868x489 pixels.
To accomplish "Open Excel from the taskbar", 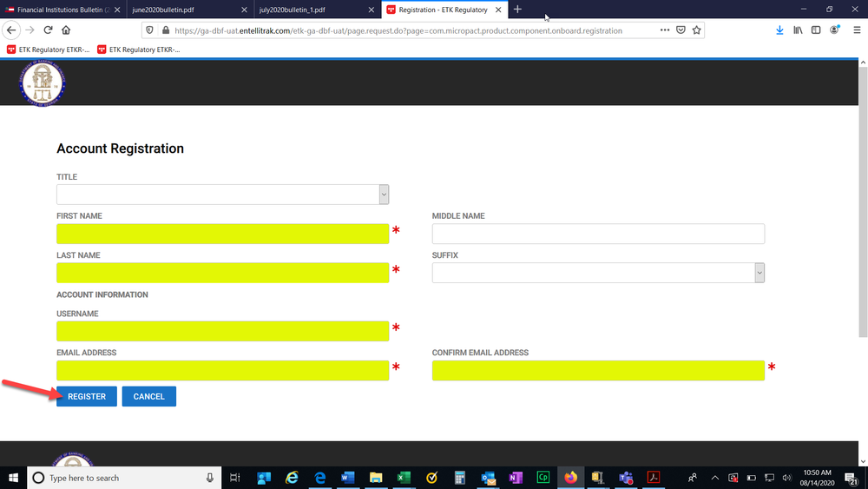I will (404, 478).
